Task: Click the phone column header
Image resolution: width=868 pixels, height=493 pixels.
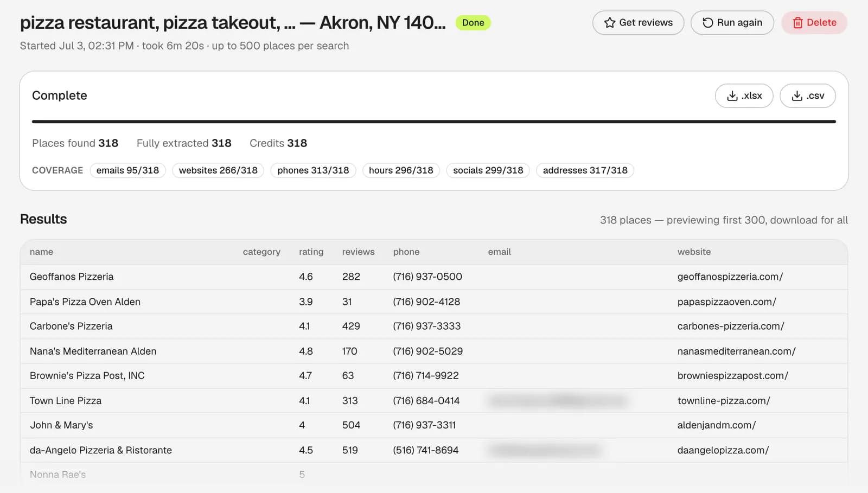Action: tap(406, 252)
